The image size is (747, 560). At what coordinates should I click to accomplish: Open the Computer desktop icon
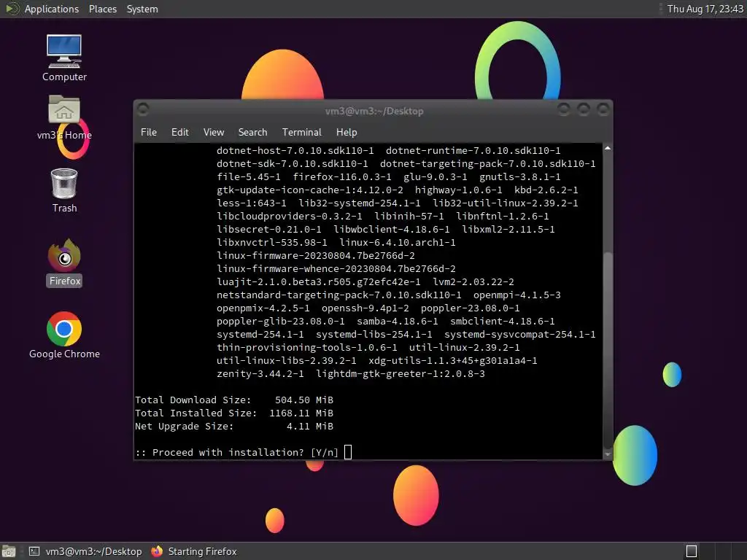tap(64, 58)
